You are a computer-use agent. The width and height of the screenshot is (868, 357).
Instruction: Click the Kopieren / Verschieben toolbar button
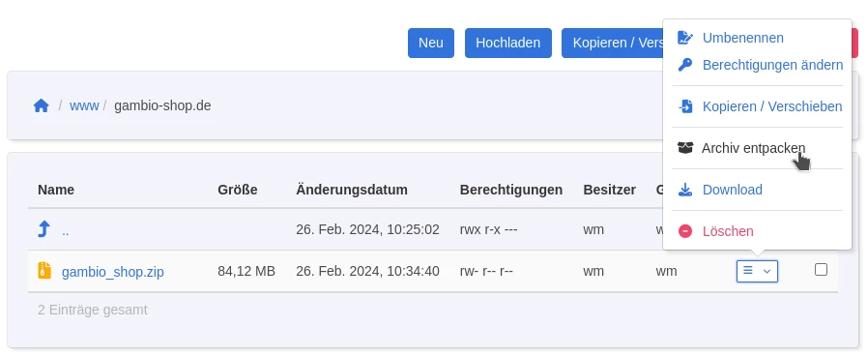612,43
